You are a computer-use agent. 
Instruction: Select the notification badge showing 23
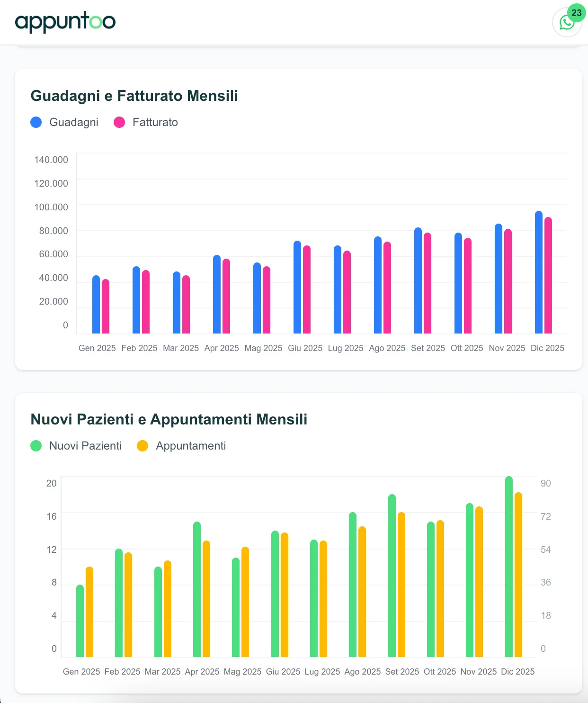577,12
